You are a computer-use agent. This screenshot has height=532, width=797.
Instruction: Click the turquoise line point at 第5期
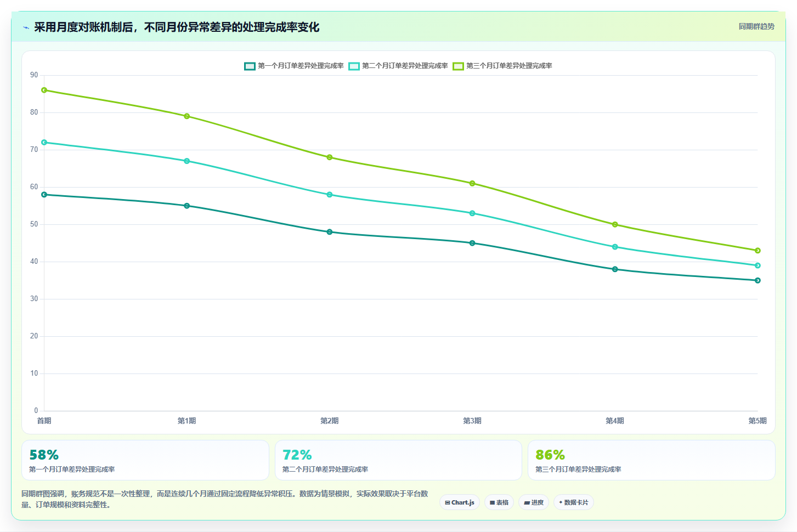click(x=758, y=265)
